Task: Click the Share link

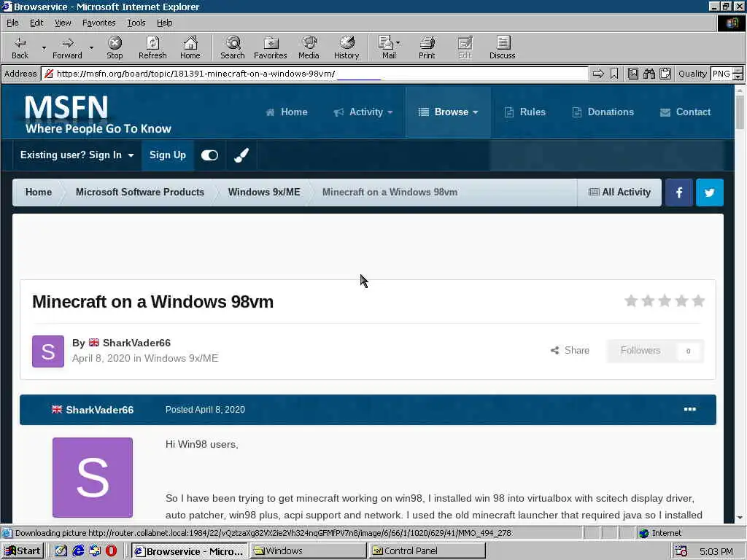Action: 570,351
